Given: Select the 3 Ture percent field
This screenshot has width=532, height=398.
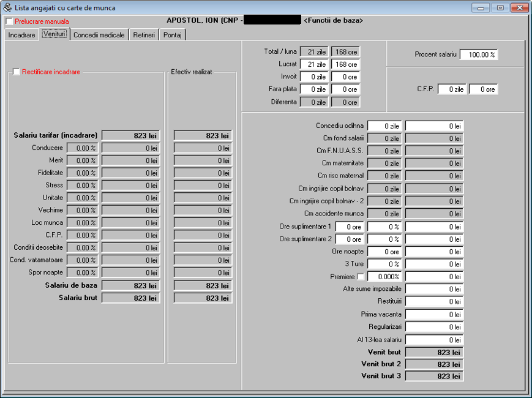Looking at the screenshot, I should click(385, 265).
